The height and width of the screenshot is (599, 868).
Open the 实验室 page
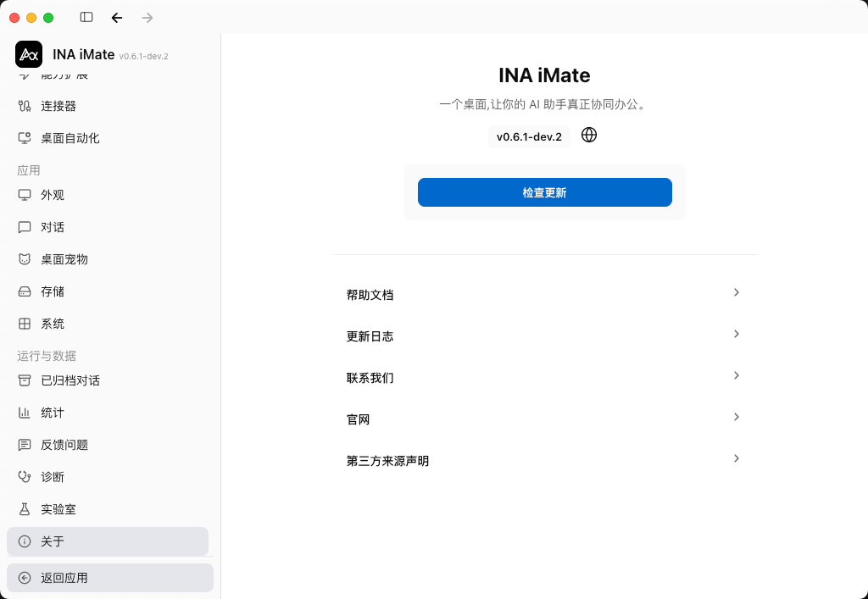[108, 509]
